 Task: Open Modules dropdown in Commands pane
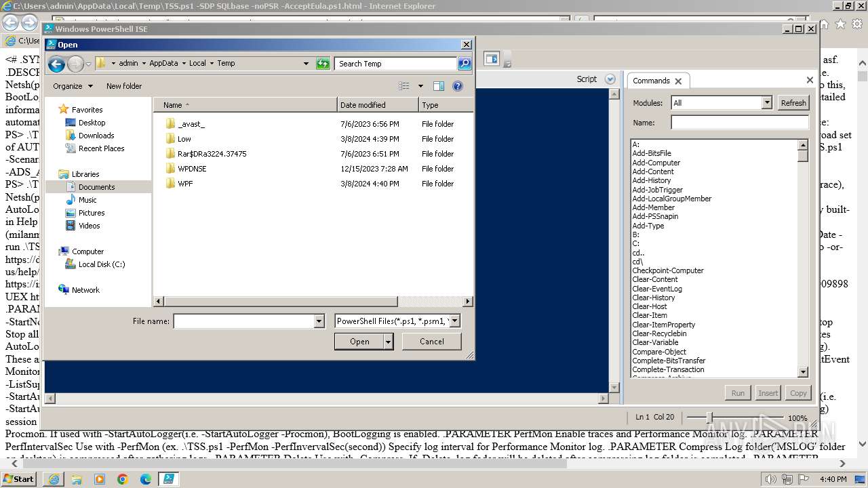(767, 103)
